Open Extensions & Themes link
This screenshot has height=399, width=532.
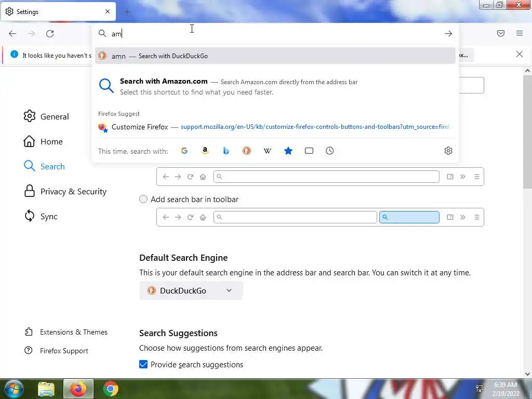coord(66,332)
